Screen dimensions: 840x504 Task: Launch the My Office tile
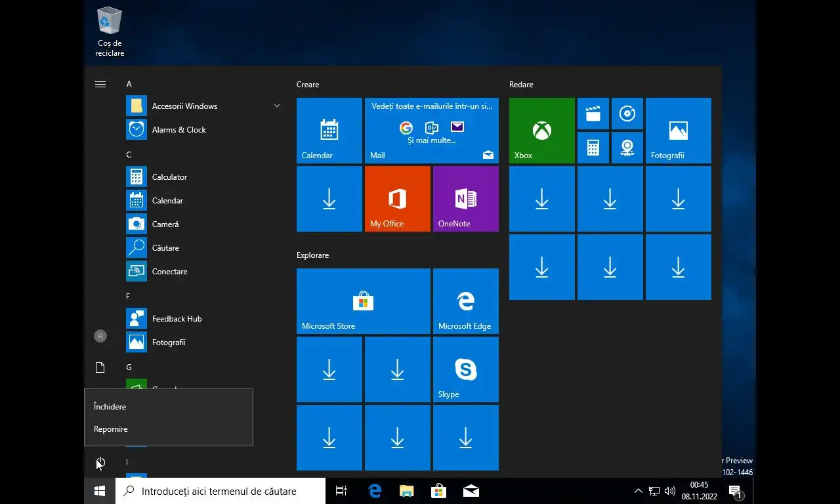[x=398, y=199]
